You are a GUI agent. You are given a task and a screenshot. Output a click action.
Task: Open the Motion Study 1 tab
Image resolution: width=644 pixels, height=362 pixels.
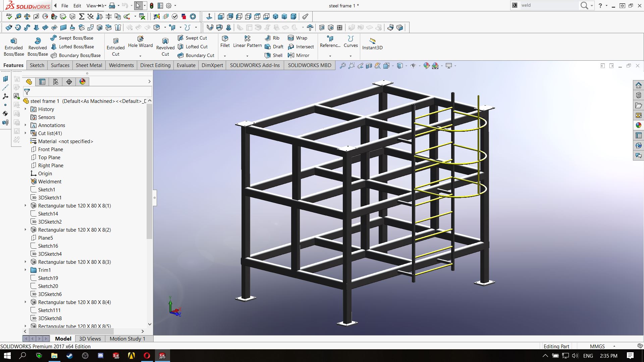pos(127,339)
